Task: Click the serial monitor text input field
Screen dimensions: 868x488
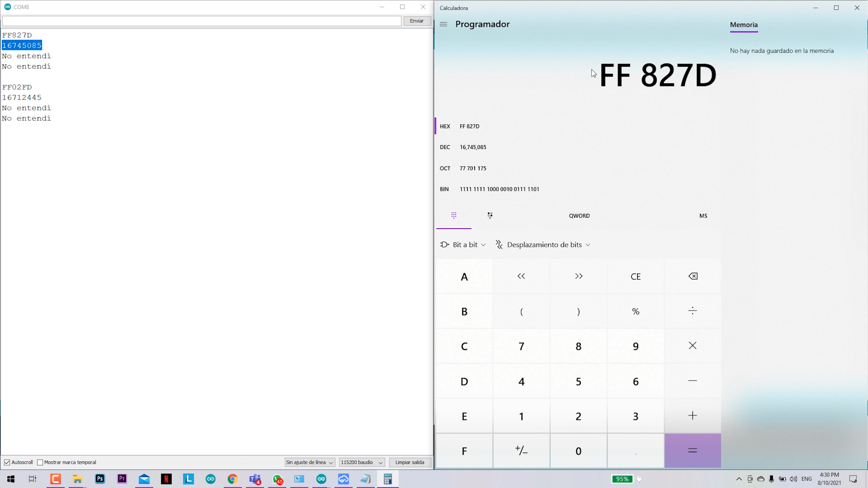Action: tap(202, 21)
